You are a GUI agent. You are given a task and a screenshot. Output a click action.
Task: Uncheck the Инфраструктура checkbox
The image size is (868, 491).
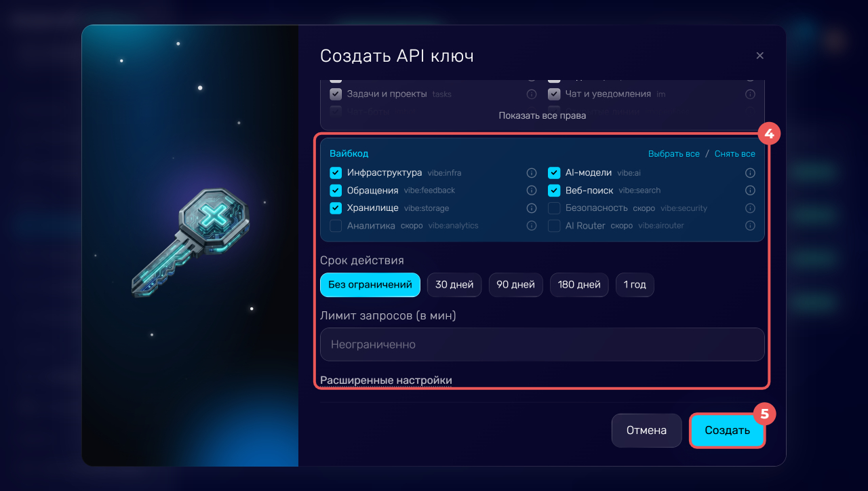click(336, 173)
